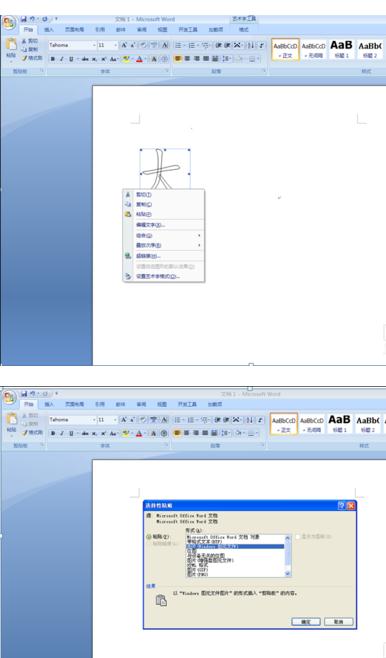Viewport: 386px width, 658px height.
Task: Select the Microsoft Office Word 文档 对象 list entry
Action: coord(235,537)
